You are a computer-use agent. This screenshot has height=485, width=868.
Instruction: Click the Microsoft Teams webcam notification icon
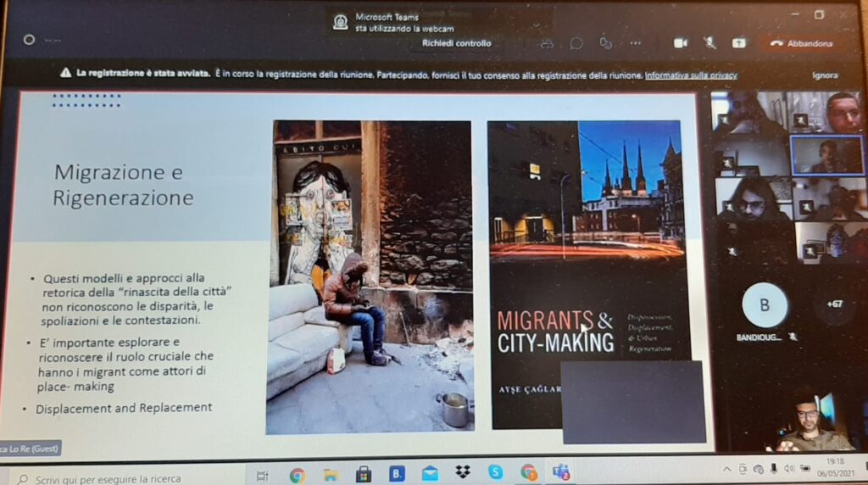[340, 22]
